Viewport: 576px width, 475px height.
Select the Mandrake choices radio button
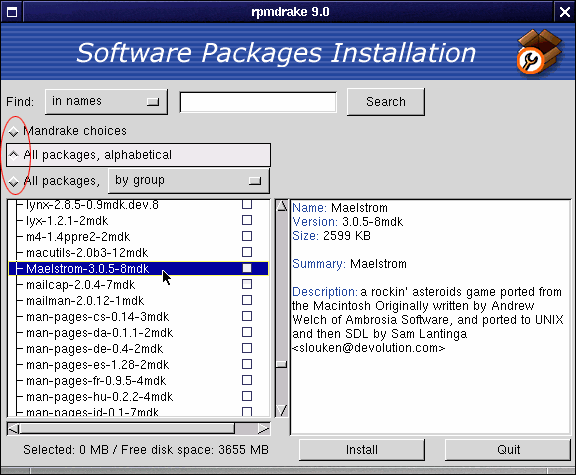coord(14,131)
